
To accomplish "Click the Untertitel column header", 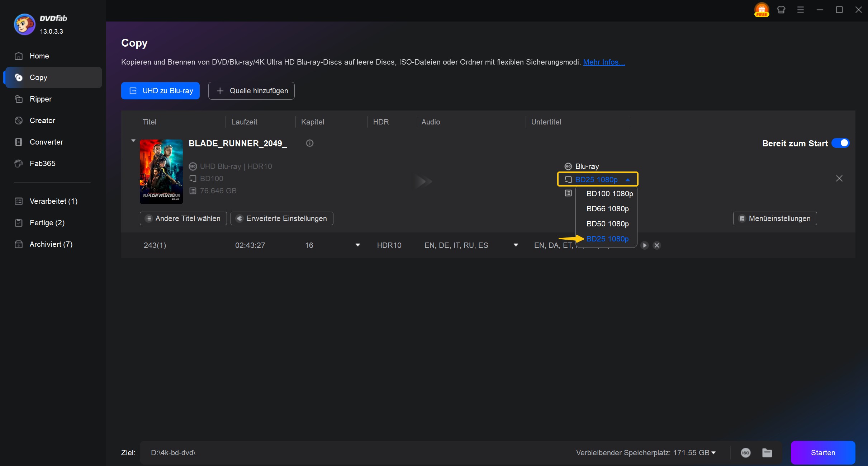I will point(546,122).
